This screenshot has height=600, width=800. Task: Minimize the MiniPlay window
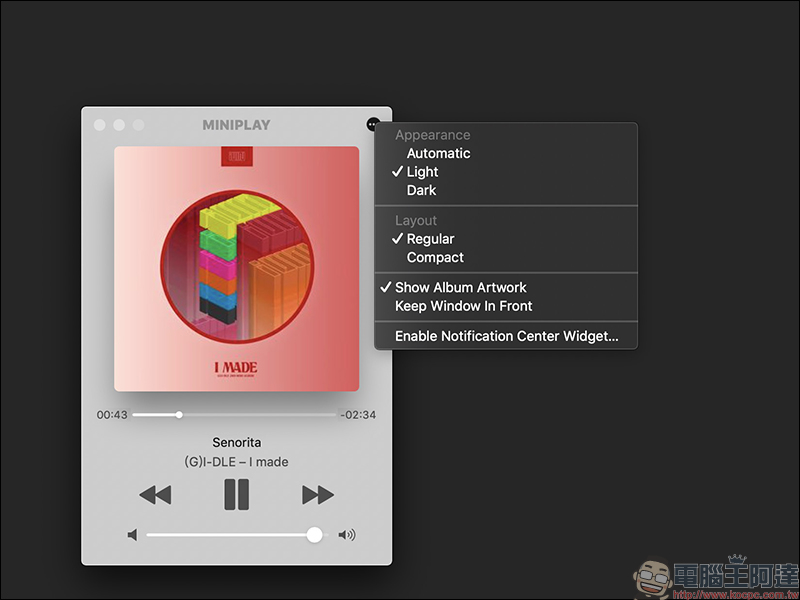click(x=119, y=125)
